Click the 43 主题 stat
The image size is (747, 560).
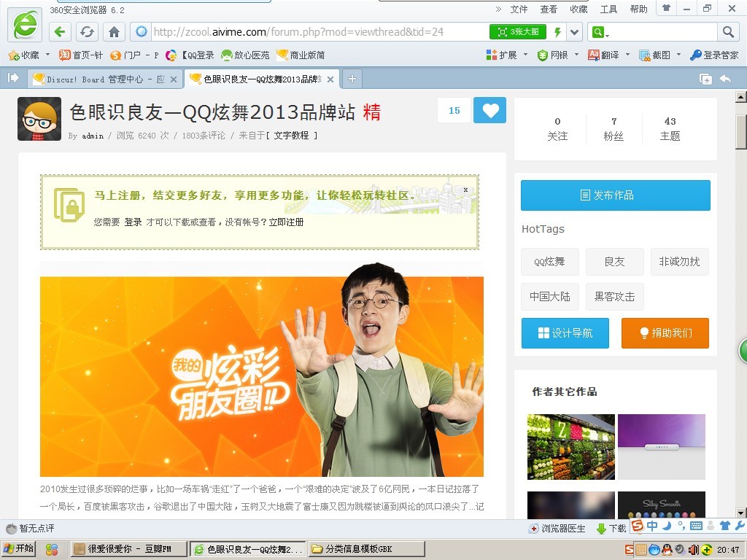pyautogui.click(x=670, y=128)
